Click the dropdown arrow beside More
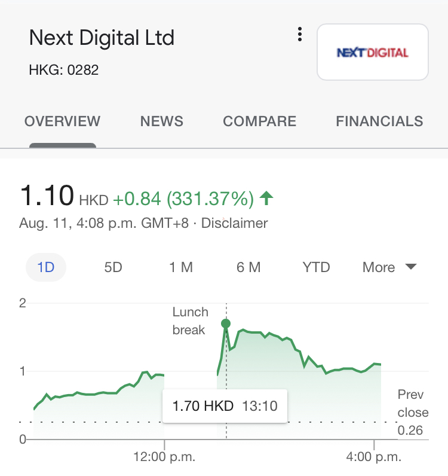Image resolution: width=448 pixels, height=476 pixels. pos(410,267)
